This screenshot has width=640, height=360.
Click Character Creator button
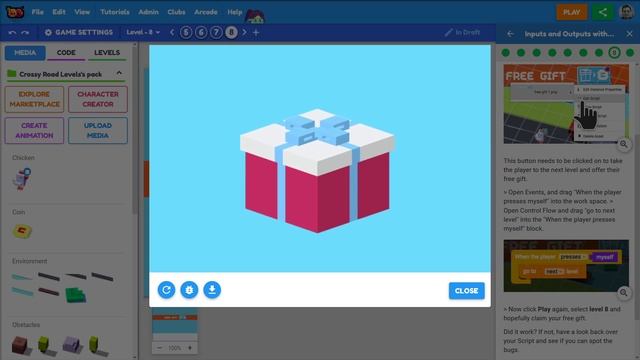98,99
